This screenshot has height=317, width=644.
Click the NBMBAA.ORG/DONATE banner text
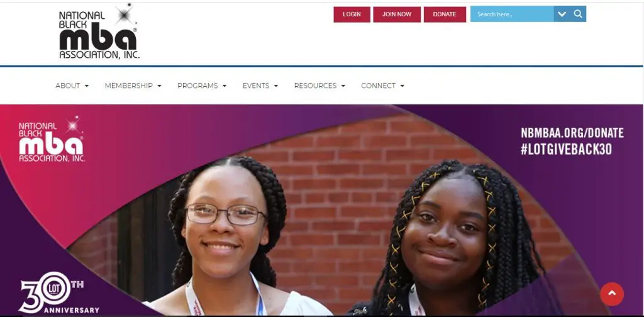572,133
